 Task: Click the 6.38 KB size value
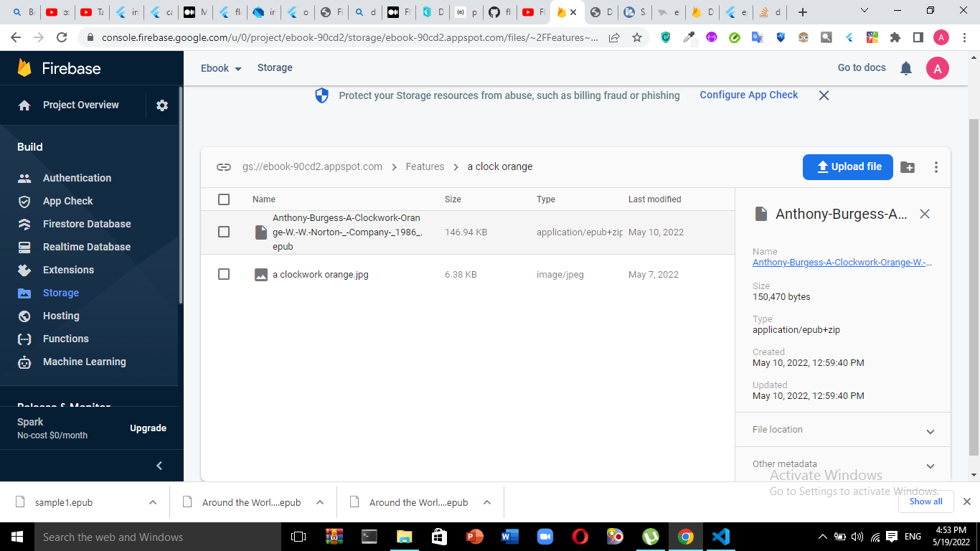(461, 274)
